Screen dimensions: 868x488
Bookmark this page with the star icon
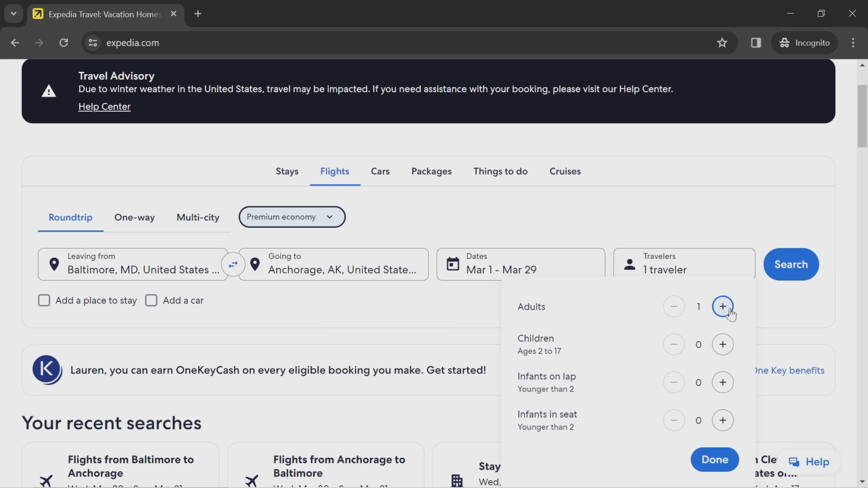pyautogui.click(x=722, y=43)
